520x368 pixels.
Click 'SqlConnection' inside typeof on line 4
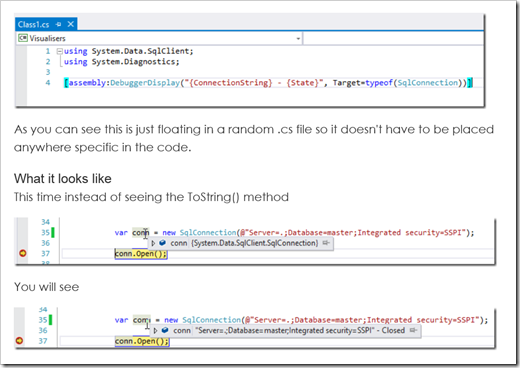coord(428,83)
